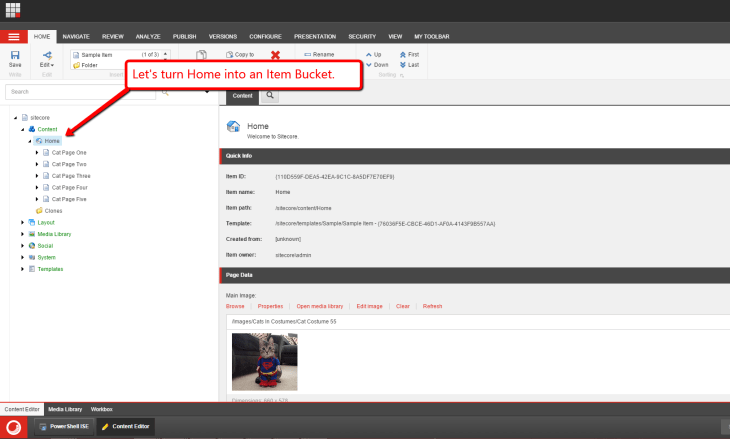Click the Sitecore start button in the taskbar
730x439 pixels.
click(13, 428)
